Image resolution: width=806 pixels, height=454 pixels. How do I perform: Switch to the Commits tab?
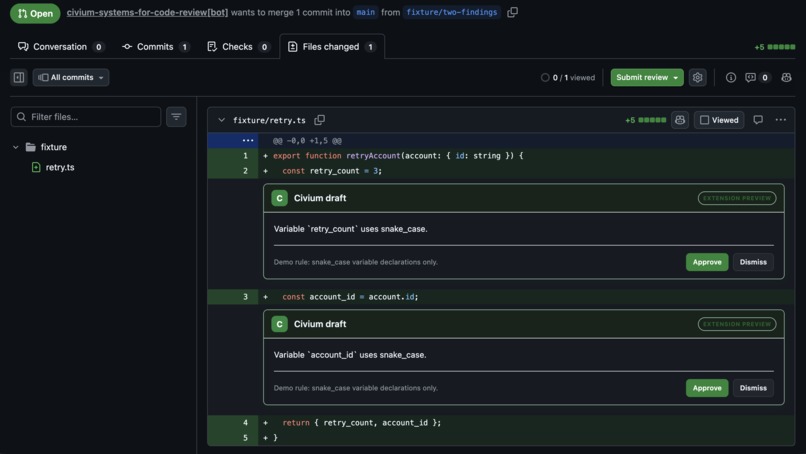click(x=156, y=47)
